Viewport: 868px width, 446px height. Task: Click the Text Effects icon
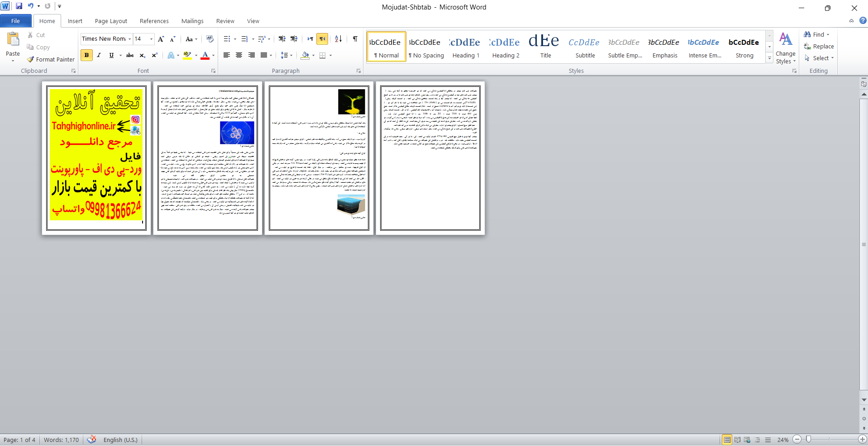171,55
